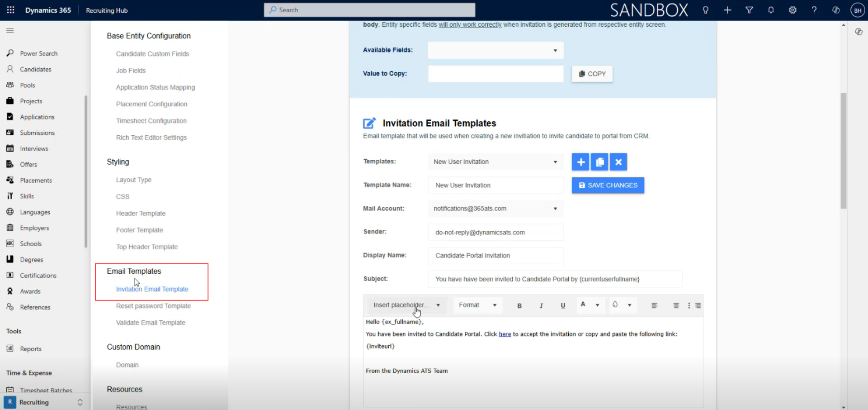This screenshot has width=868, height=410.
Task: Click the plus quick create icon
Action: (x=727, y=10)
